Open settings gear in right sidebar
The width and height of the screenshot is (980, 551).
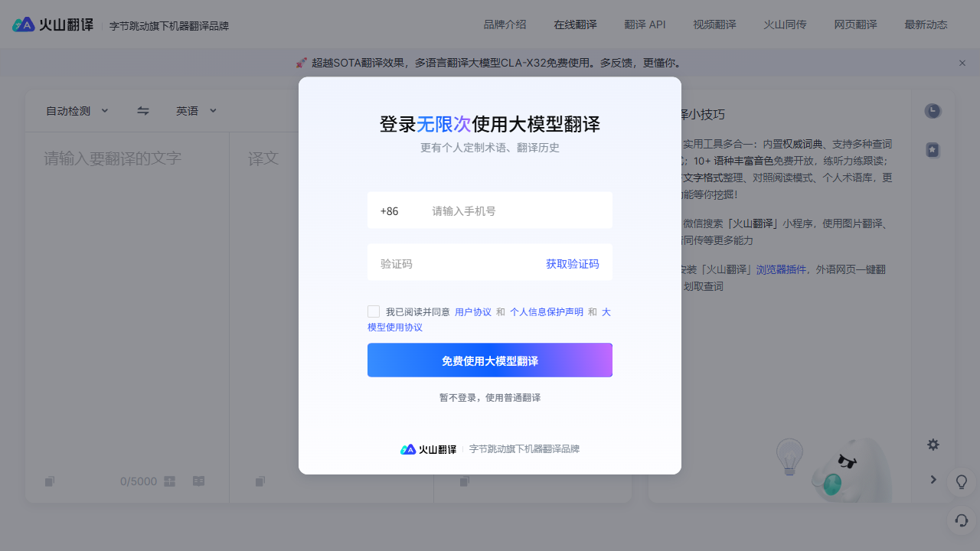(x=933, y=445)
